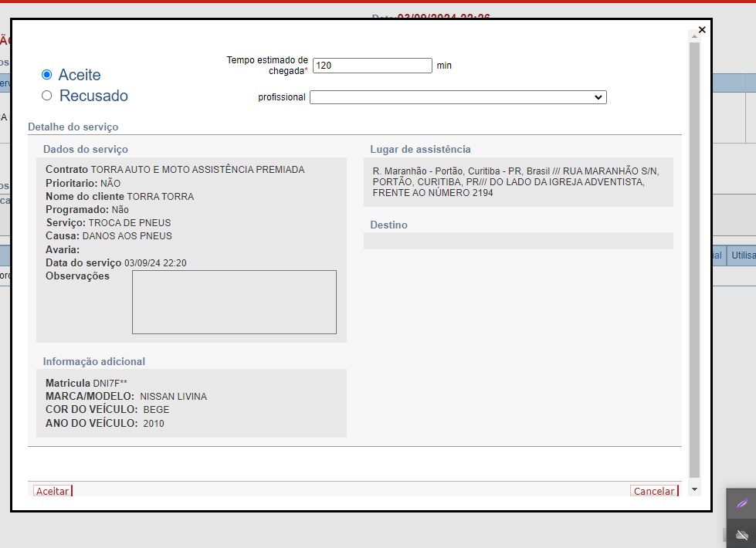756x548 pixels.
Task: Click the vehicle year value 2010
Action: point(154,423)
